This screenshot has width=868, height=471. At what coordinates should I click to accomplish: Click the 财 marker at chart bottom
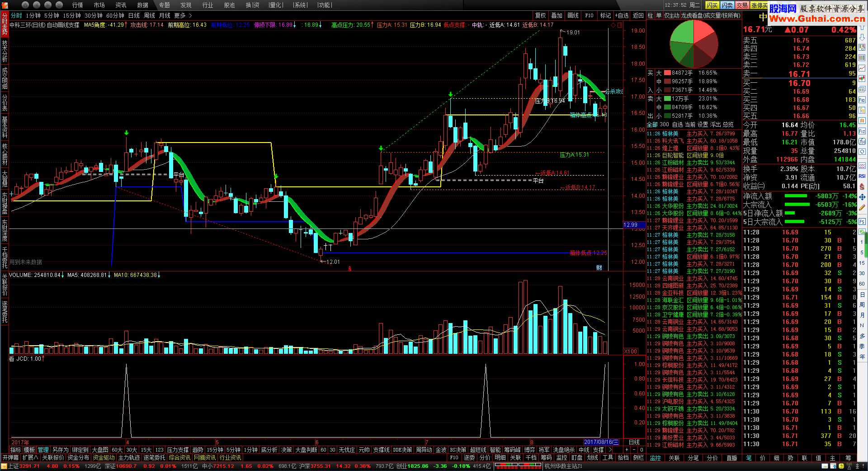[x=599, y=268]
